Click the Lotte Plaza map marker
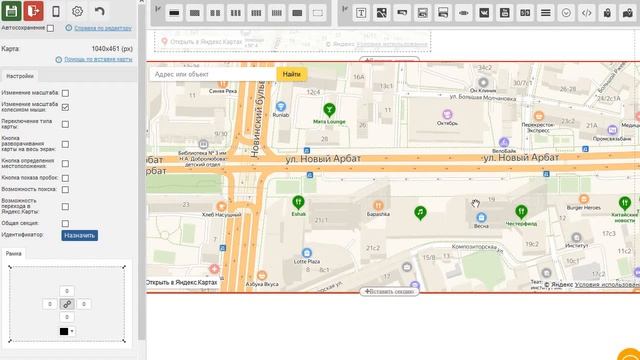Viewport: 640px width, 360px height. click(307, 253)
